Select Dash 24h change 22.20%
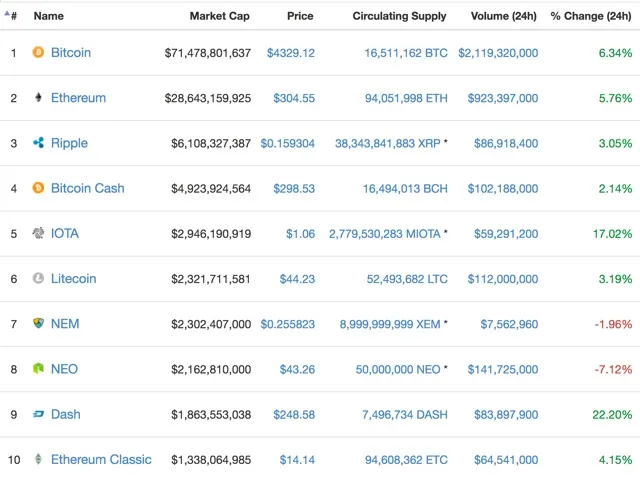 [x=612, y=415]
